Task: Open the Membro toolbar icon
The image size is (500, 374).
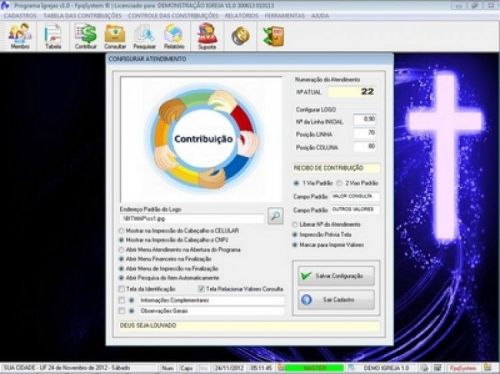Action: coord(20,36)
